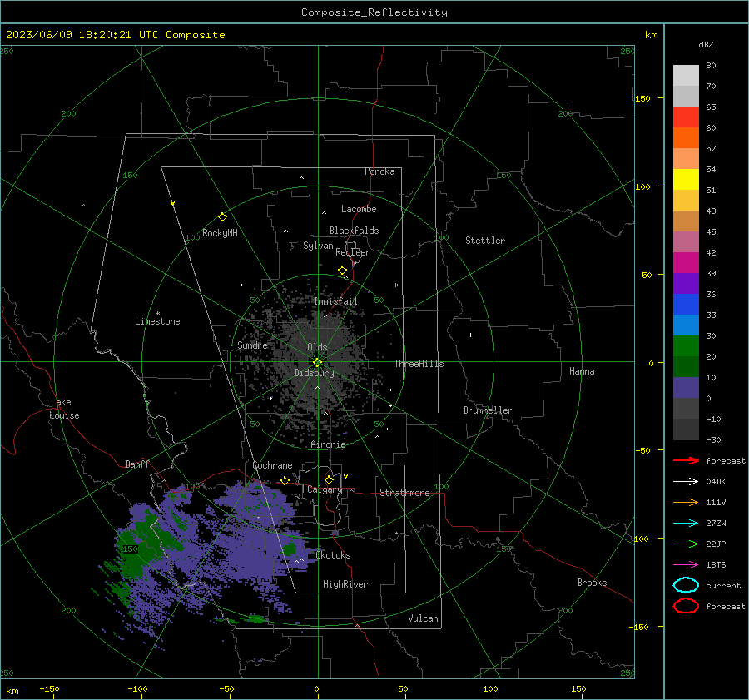Click the dBZ legend heading
Image resolution: width=749 pixels, height=700 pixels.
pos(706,44)
